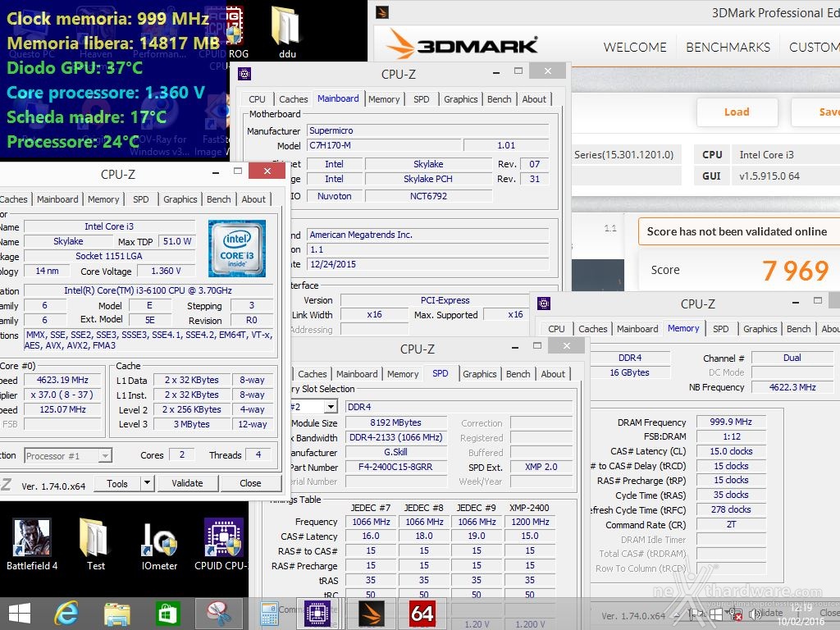Image resolution: width=840 pixels, height=630 pixels.
Task: Select the SPD tab in CPU-Z SPD window
Action: [441, 373]
